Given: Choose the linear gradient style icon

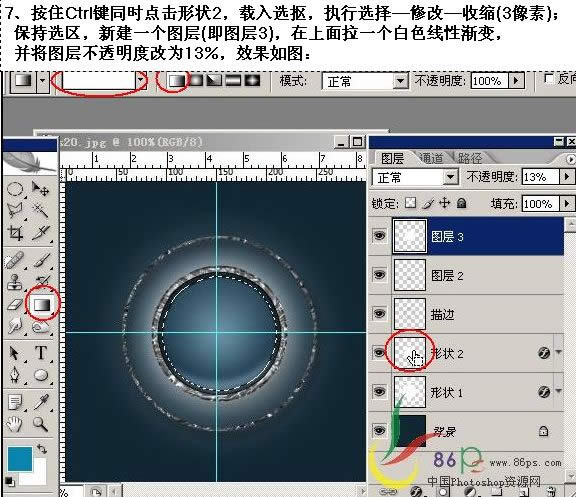Looking at the screenshot, I should pos(176,80).
